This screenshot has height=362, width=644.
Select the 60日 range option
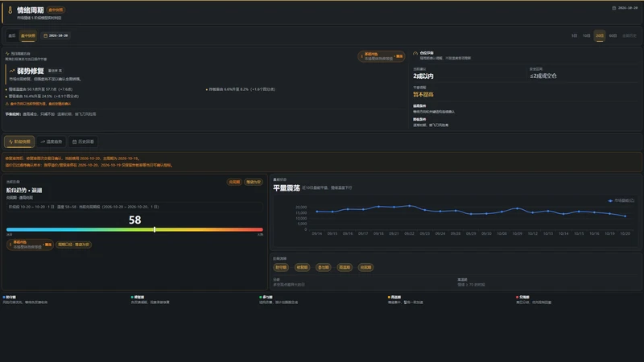coord(613,35)
